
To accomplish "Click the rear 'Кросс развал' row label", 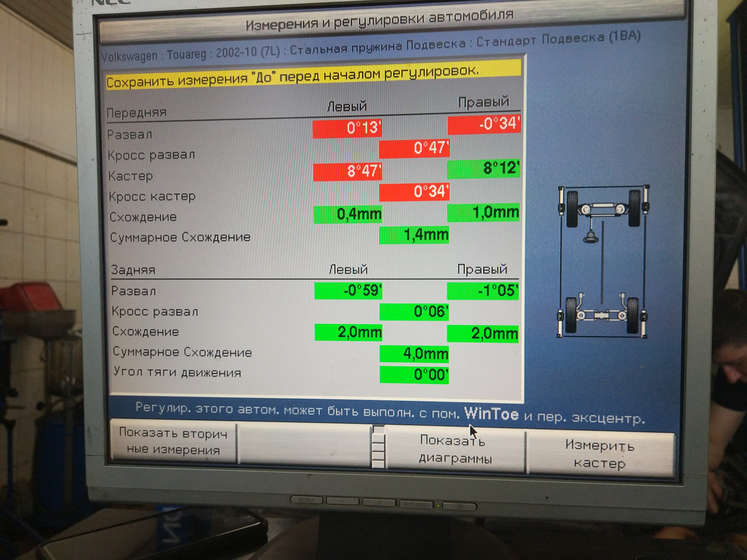I will coord(155,311).
